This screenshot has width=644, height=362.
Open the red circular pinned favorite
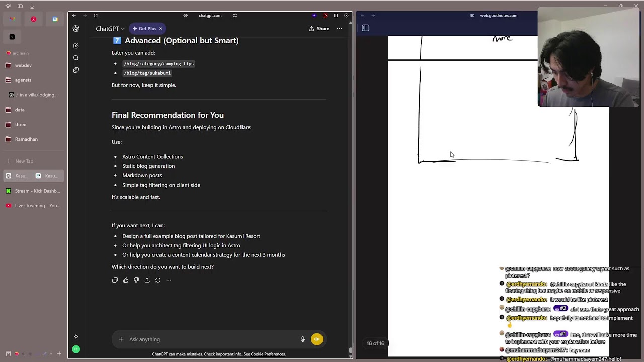pyautogui.click(x=34, y=19)
